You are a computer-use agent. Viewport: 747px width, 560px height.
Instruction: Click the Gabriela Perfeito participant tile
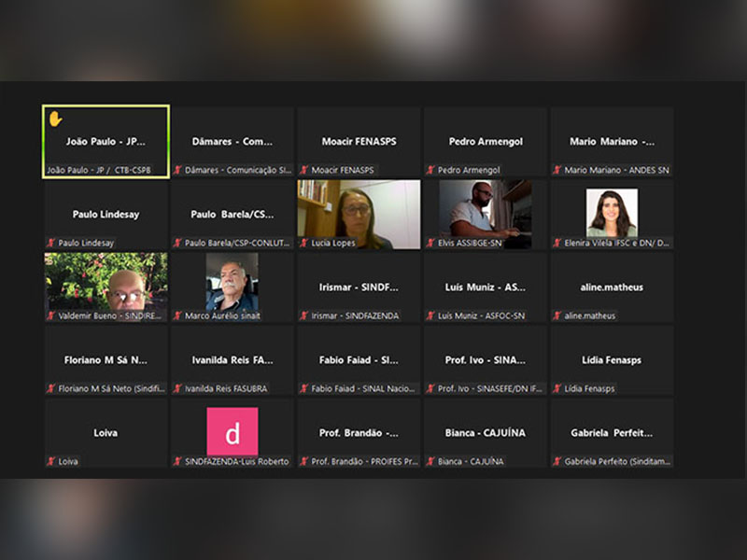612,432
